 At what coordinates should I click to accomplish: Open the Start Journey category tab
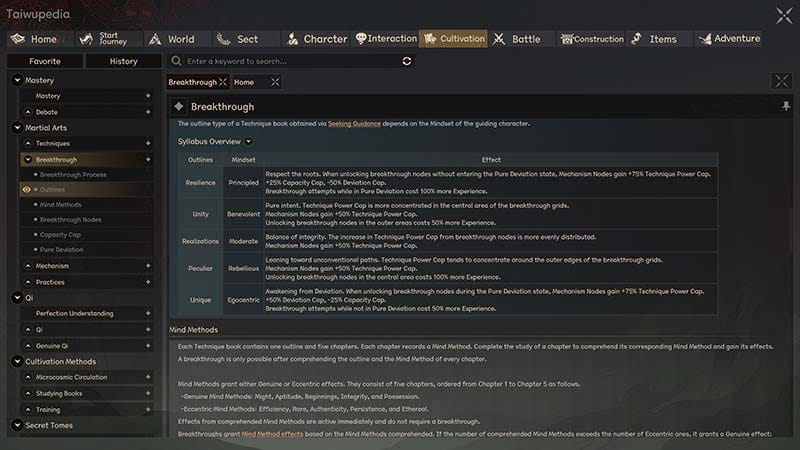tap(109, 39)
